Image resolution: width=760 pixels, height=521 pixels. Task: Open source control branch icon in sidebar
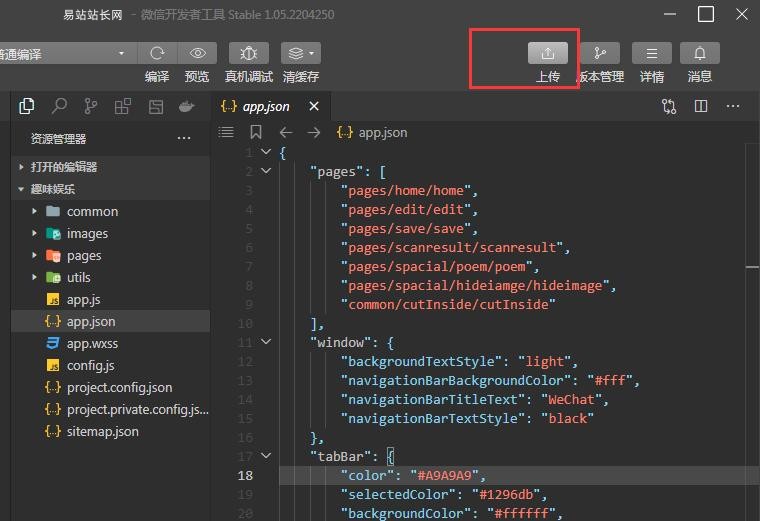coord(91,106)
